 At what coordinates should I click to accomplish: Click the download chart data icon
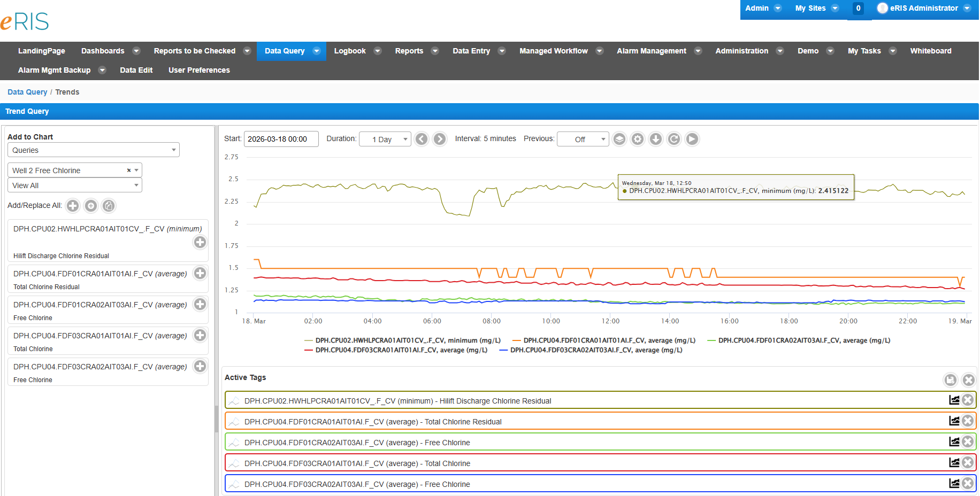tap(656, 139)
